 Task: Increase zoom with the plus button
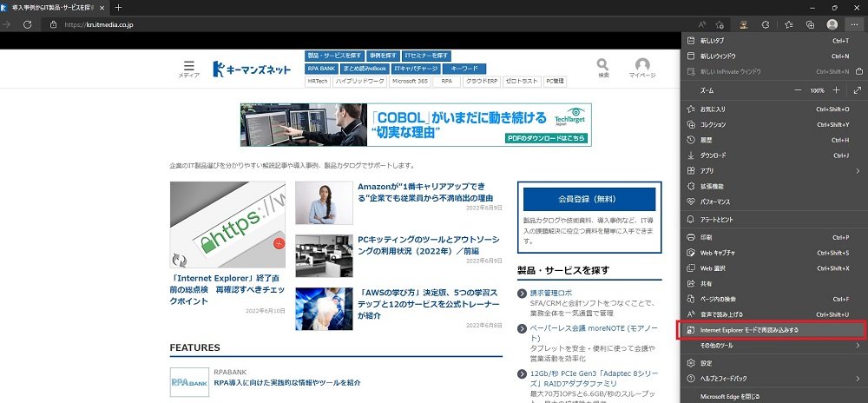point(836,89)
